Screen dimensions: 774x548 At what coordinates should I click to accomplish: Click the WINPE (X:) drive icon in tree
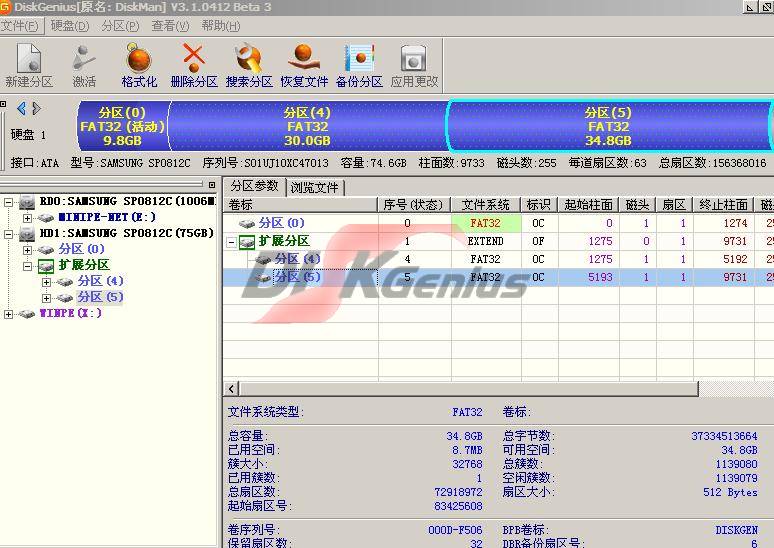point(27,314)
